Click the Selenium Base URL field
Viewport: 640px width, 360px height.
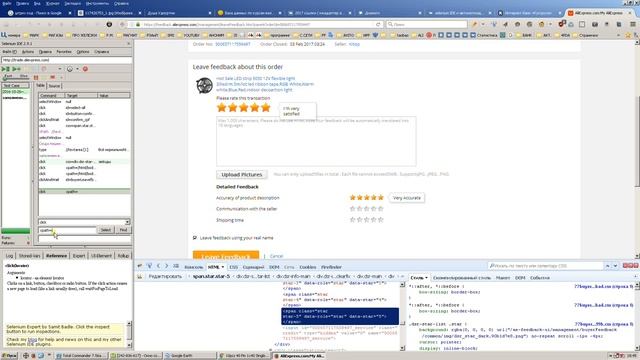coord(67,60)
